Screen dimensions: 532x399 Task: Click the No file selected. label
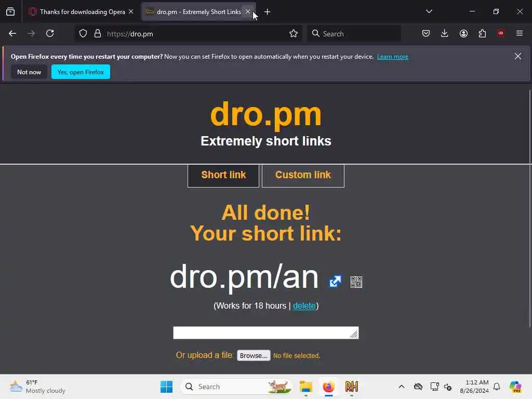pos(297,355)
